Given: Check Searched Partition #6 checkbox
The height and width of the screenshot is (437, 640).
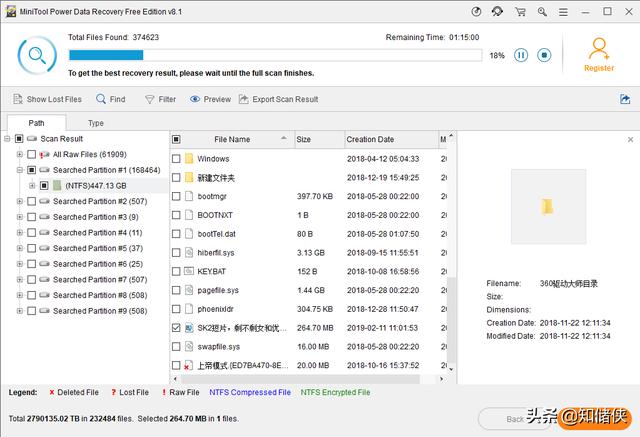Looking at the screenshot, I should coord(31,264).
